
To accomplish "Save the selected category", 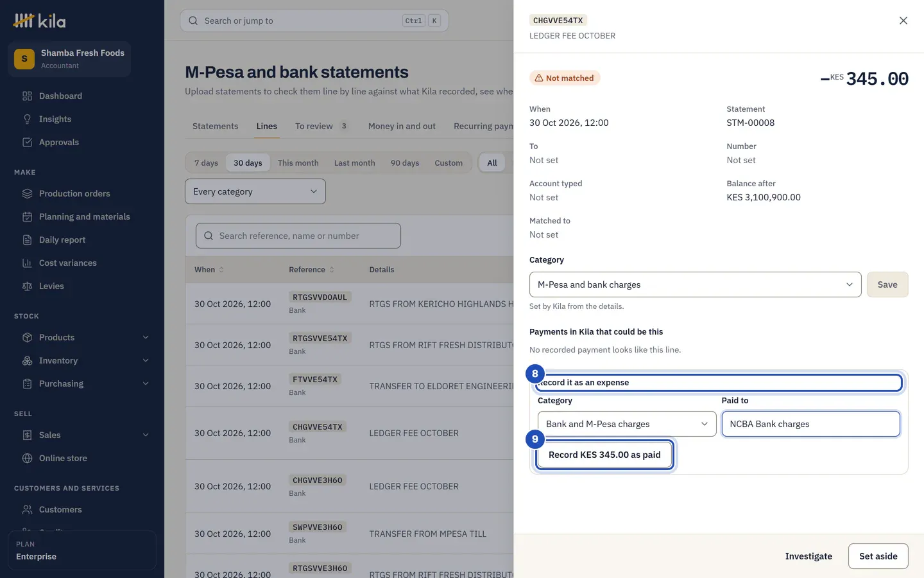I will point(887,285).
